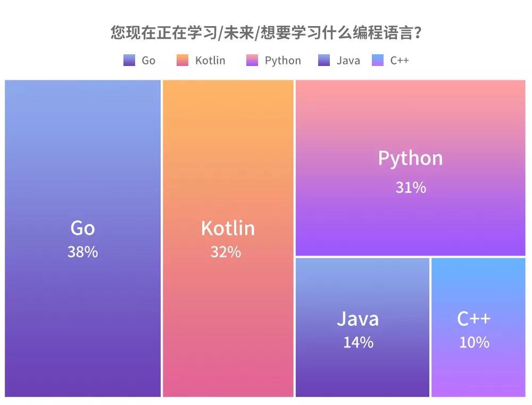
Task: Click the 38% value in the Go block
Action: pyautogui.click(x=82, y=252)
